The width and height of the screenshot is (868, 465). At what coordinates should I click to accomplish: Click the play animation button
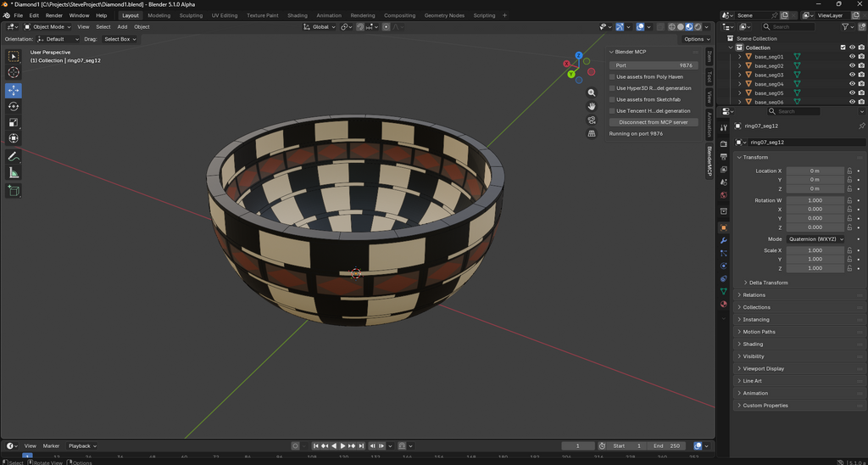(x=343, y=445)
